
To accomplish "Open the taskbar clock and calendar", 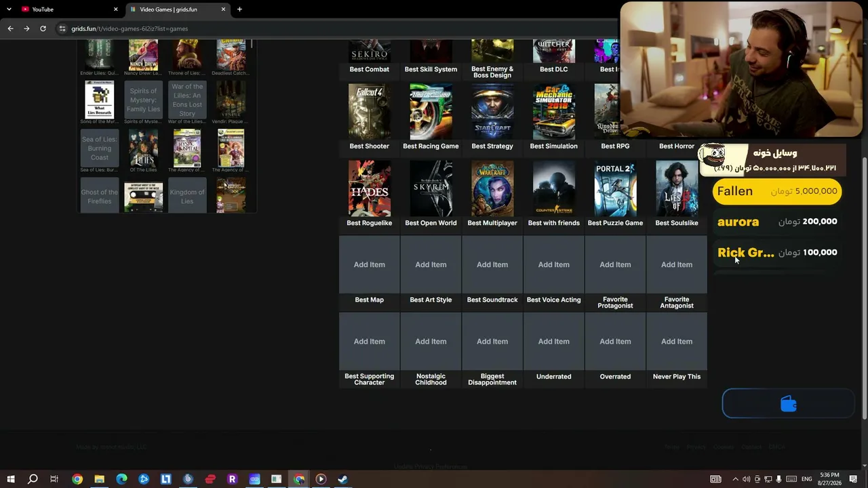I will click(x=829, y=479).
